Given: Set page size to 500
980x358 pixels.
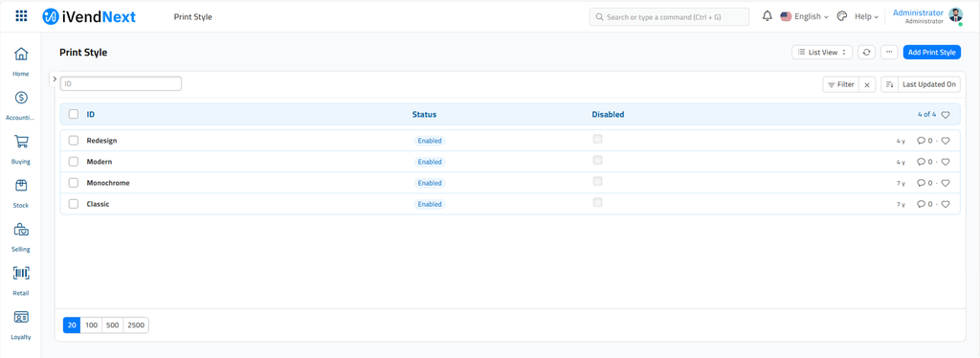Looking at the screenshot, I should click(113, 325).
